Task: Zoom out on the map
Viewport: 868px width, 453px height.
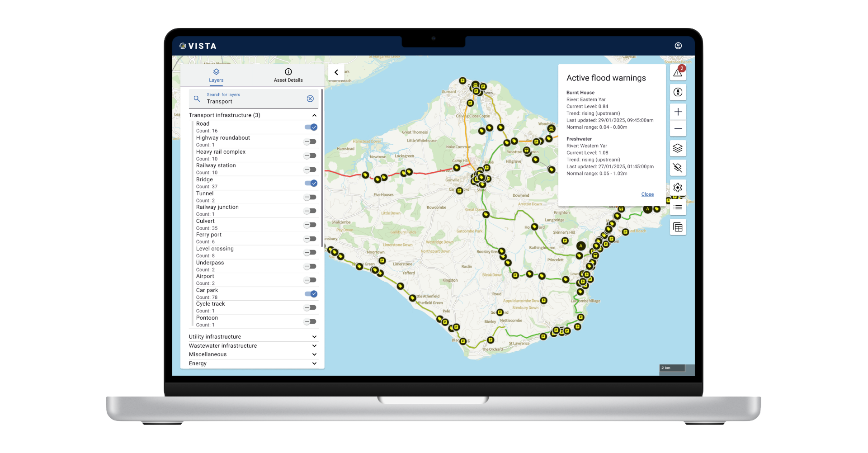Action: 678,129
